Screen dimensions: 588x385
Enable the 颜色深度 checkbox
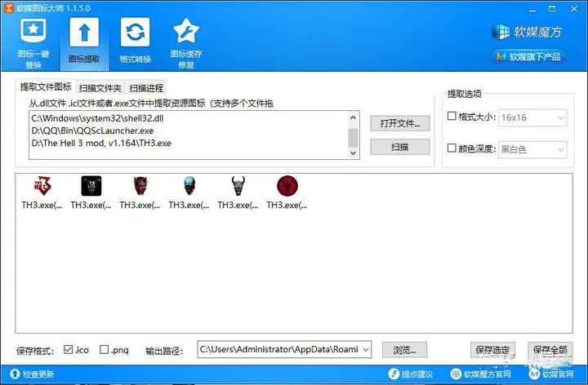pos(452,148)
